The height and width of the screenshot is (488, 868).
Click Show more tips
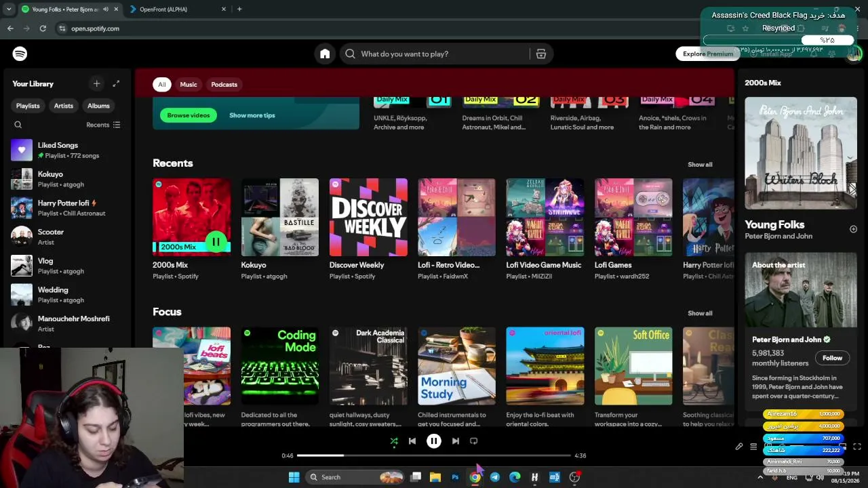coord(252,115)
